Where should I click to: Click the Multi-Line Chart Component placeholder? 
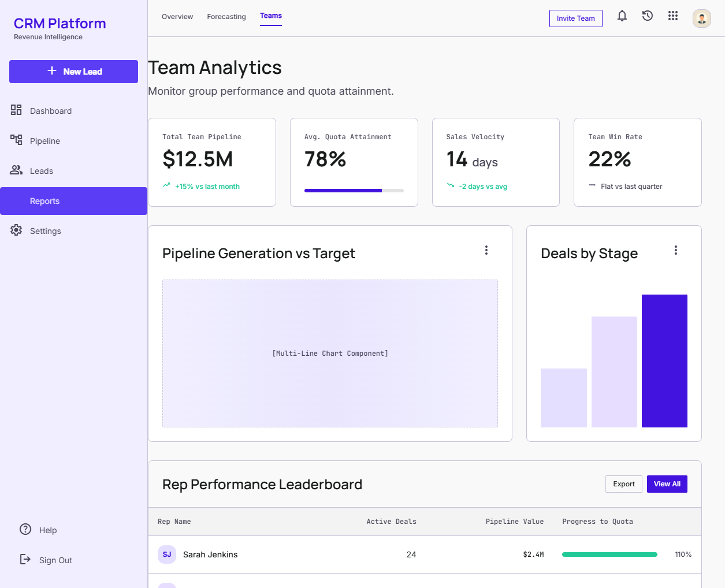[330, 353]
